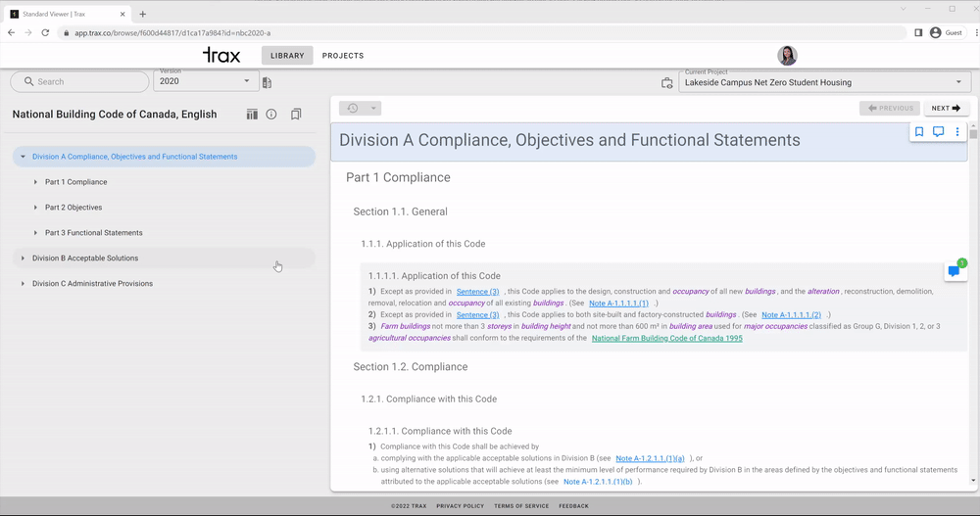Screen dimensions: 980x516
Task: Open the user profile avatar
Action: click(x=787, y=55)
